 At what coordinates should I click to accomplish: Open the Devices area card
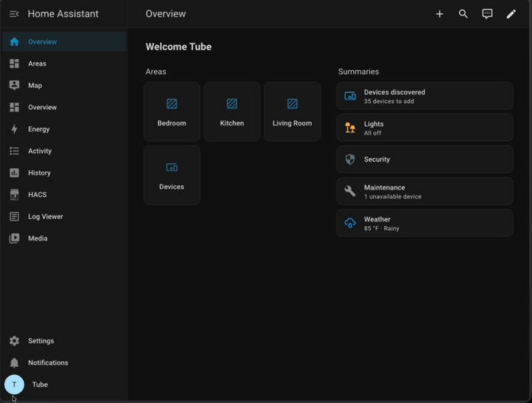tap(171, 175)
